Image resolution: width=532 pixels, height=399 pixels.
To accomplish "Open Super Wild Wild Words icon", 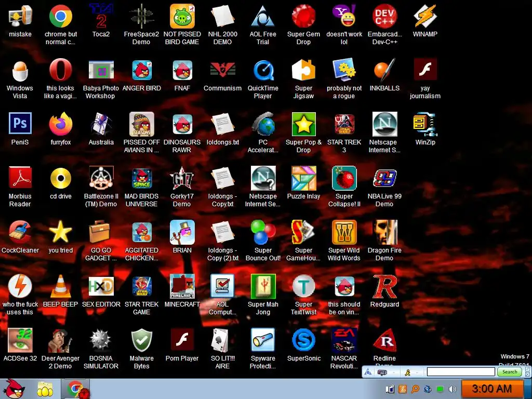I will (344, 232).
